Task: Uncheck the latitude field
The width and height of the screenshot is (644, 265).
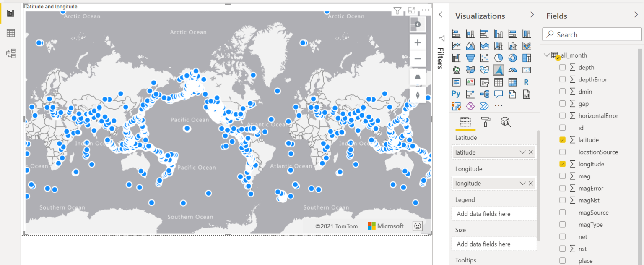Action: [562, 139]
